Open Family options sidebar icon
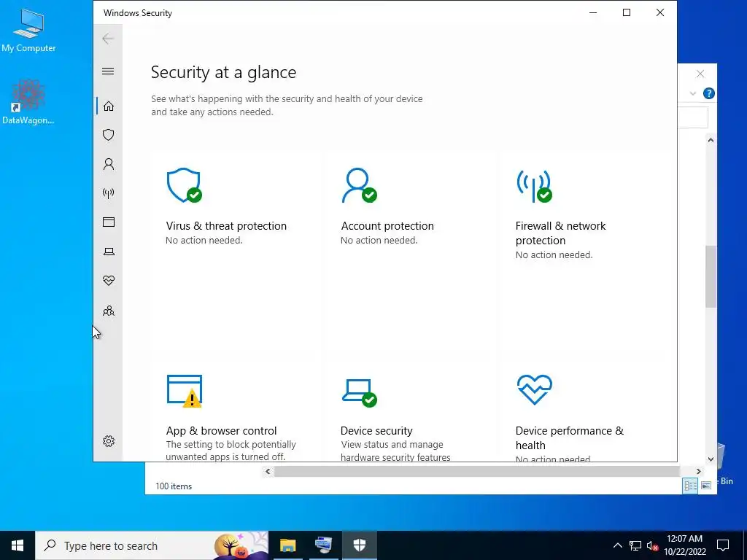This screenshot has height=560, width=747. [109, 311]
